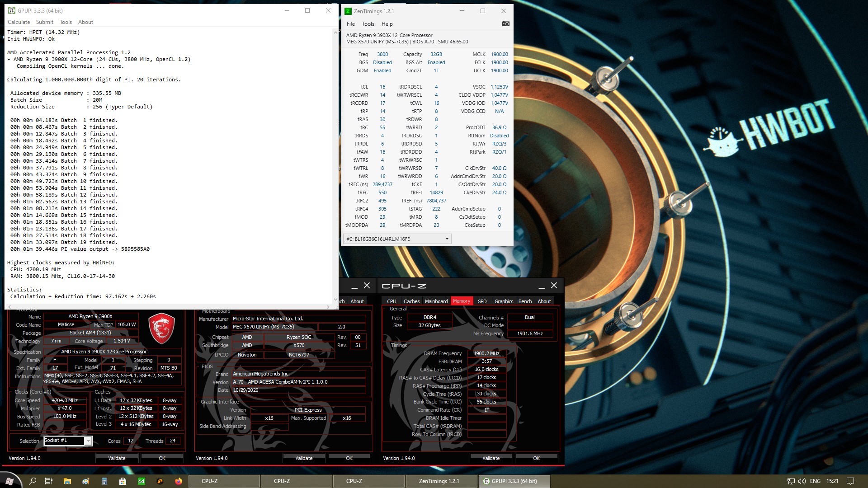This screenshot has width=868, height=488.
Task: Select the ZenTimings 1.2.1 taskbar button
Action: tap(441, 481)
